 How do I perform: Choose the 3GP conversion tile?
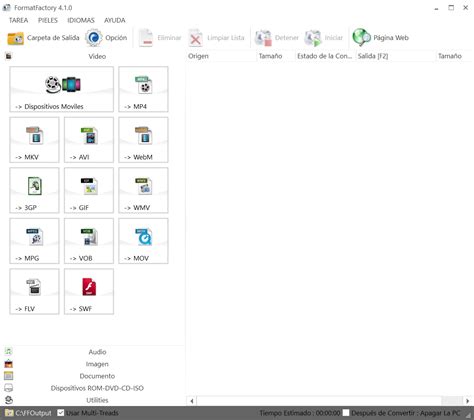(34, 190)
